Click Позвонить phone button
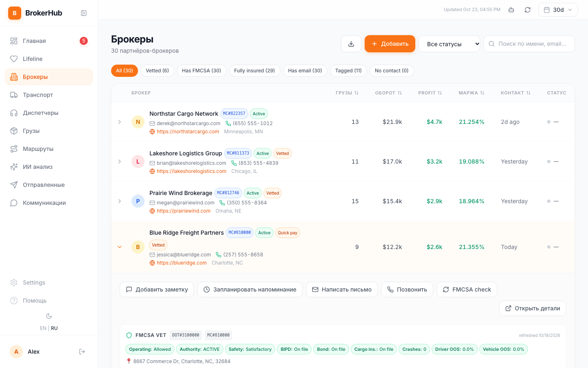Image resolution: width=588 pixels, height=368 pixels. (x=407, y=289)
